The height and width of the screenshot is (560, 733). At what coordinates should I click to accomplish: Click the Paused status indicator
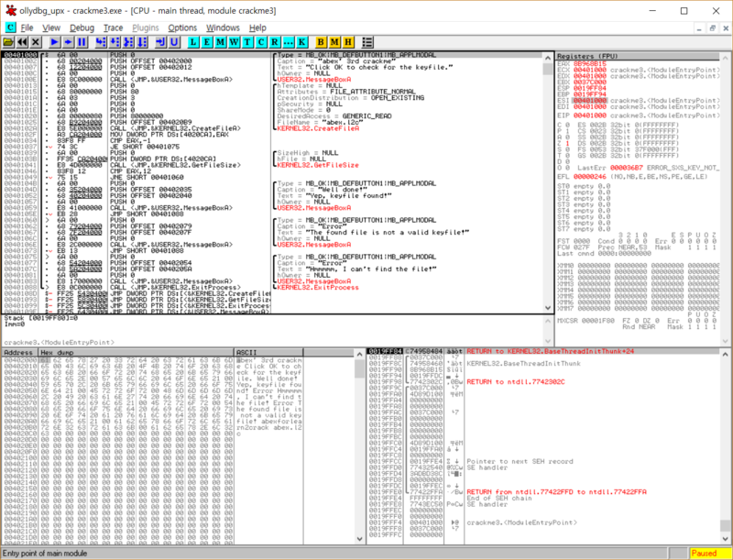pos(710,554)
